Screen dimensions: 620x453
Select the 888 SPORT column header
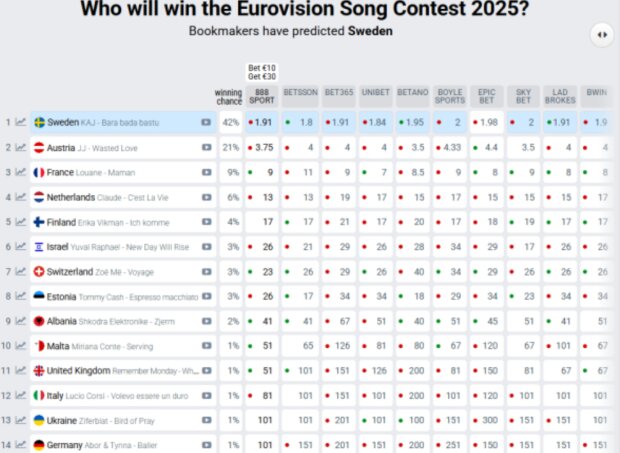point(262,96)
